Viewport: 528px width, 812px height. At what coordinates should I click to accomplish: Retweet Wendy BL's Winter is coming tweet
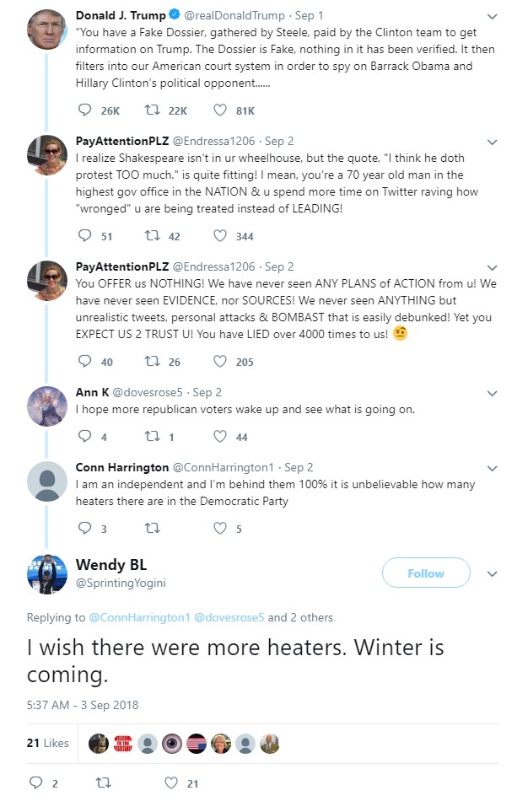point(103,783)
